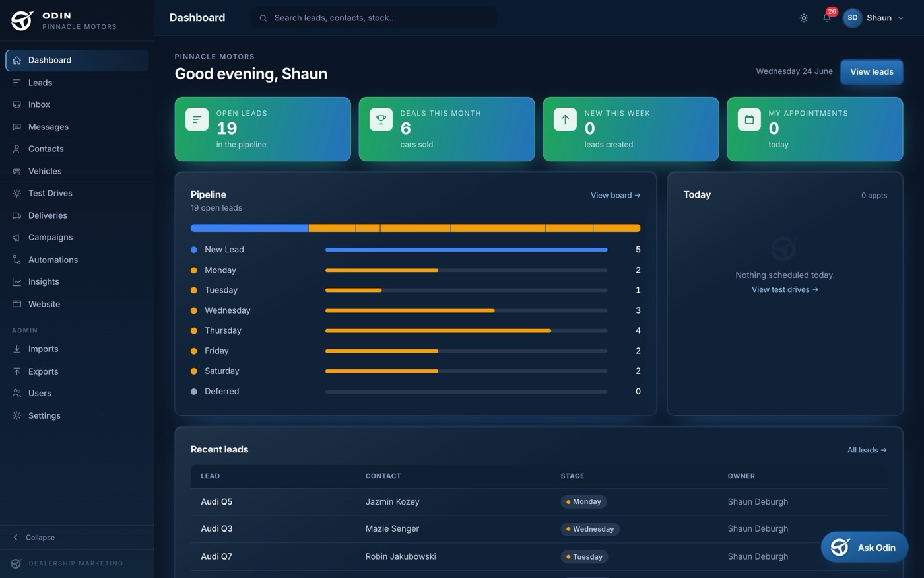Click the search magnifier icon
The width and height of the screenshot is (924, 578).
(263, 18)
